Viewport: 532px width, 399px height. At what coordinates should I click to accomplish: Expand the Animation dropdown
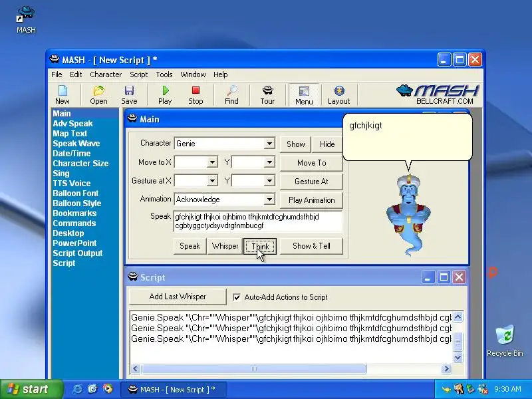point(269,199)
